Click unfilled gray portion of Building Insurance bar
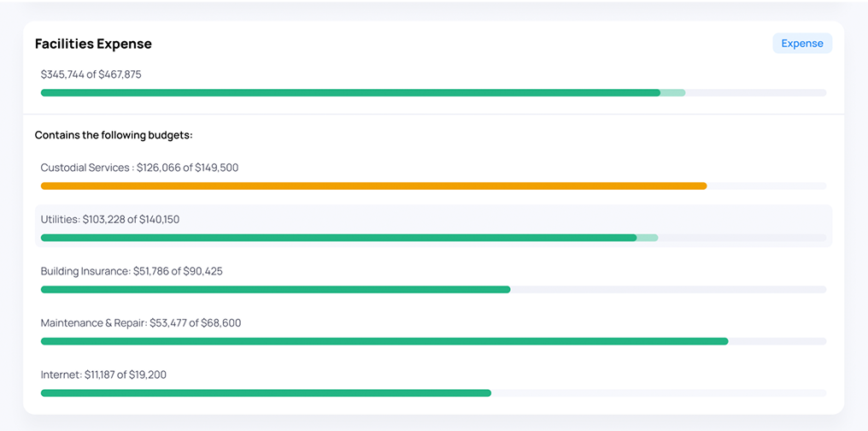 [668, 289]
